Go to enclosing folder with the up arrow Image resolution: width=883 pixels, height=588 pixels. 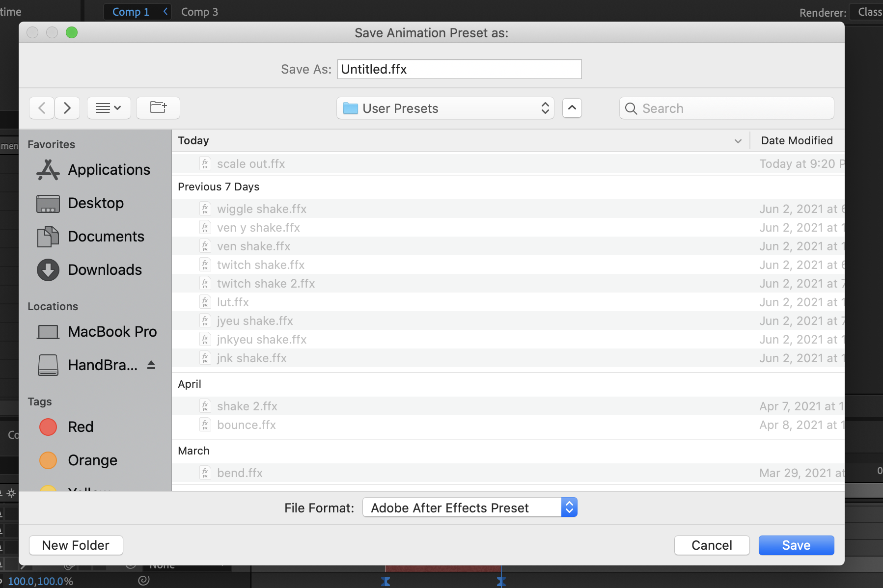[572, 108]
